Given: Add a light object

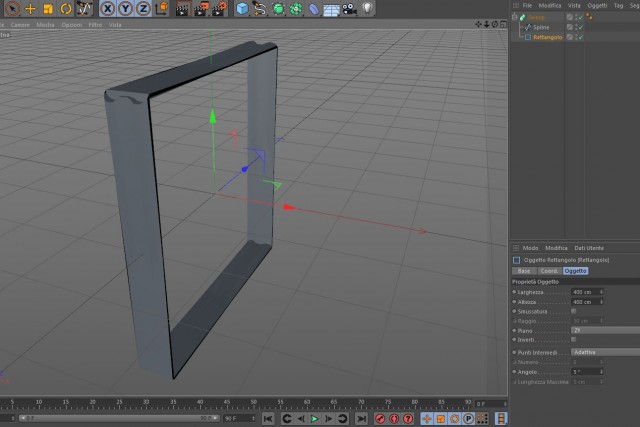Looking at the screenshot, I should (x=367, y=8).
